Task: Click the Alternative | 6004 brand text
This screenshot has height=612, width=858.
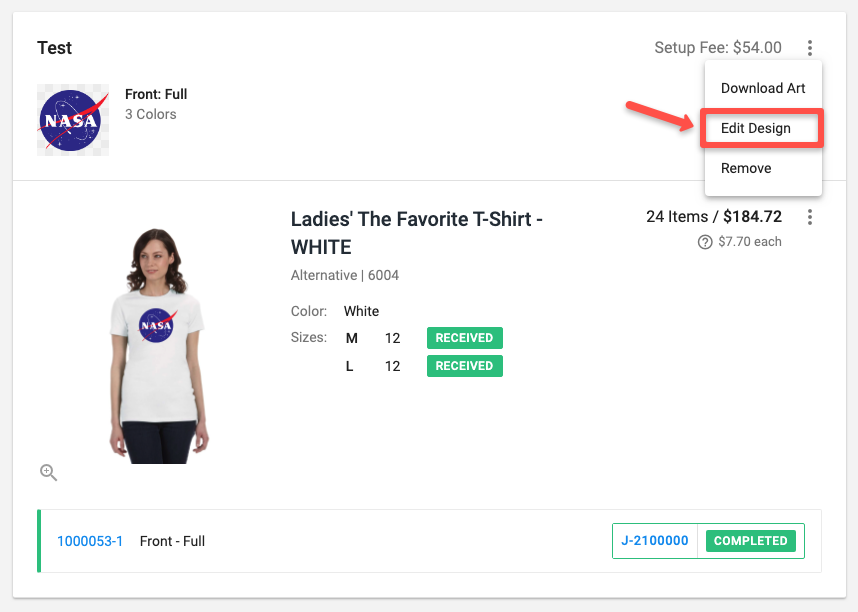Action: 345,275
